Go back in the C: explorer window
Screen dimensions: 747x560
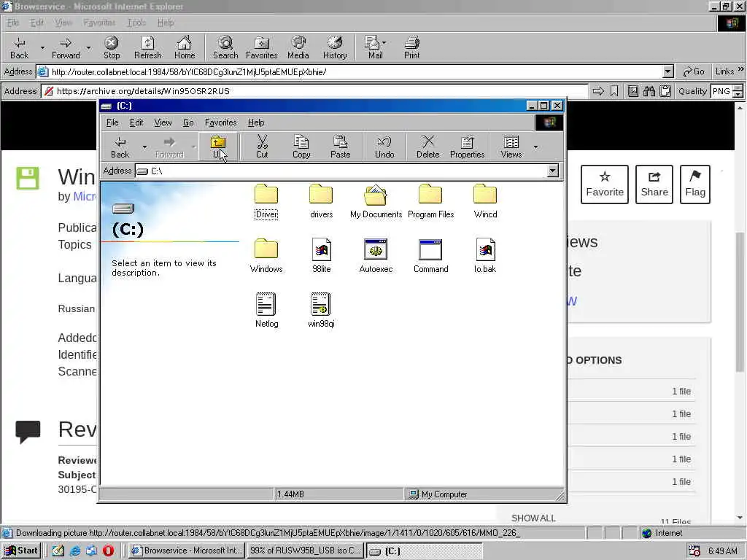(x=120, y=147)
